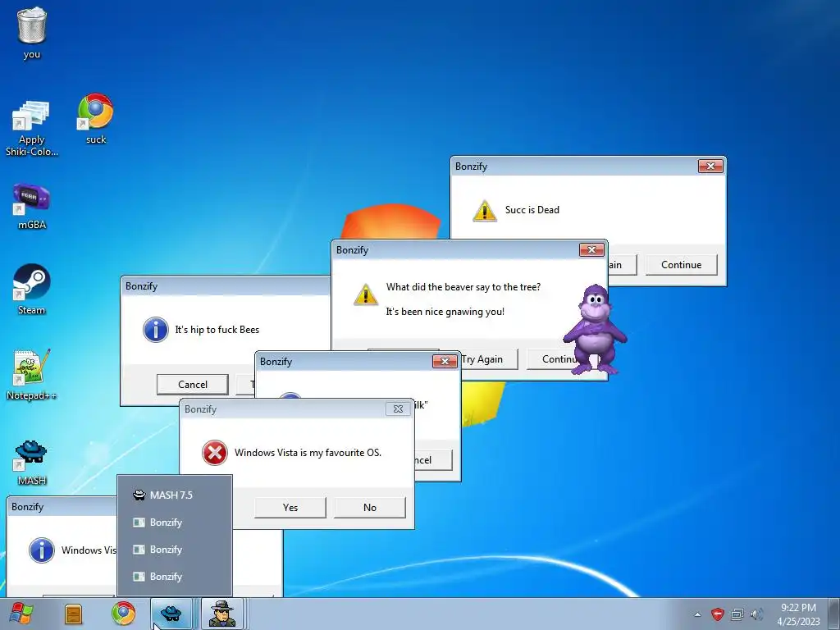Click the Windows Start orb

tap(21, 614)
